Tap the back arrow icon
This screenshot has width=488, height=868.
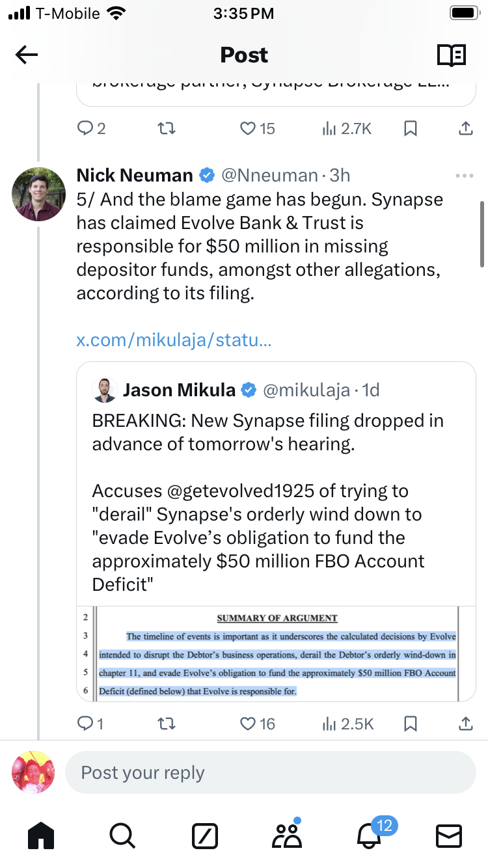[x=27, y=55]
